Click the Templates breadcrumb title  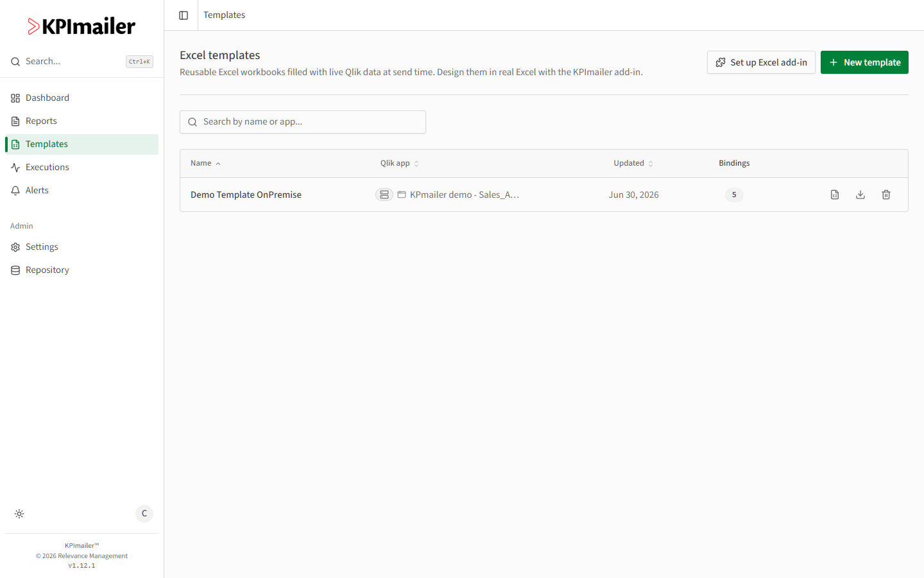pos(224,15)
